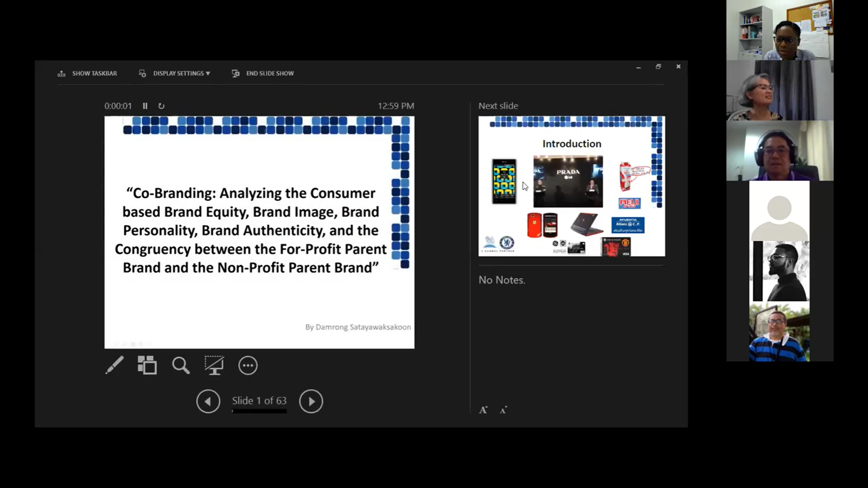Click the elapsed time 0:00:01
The width and height of the screenshot is (868, 488).
tap(118, 106)
